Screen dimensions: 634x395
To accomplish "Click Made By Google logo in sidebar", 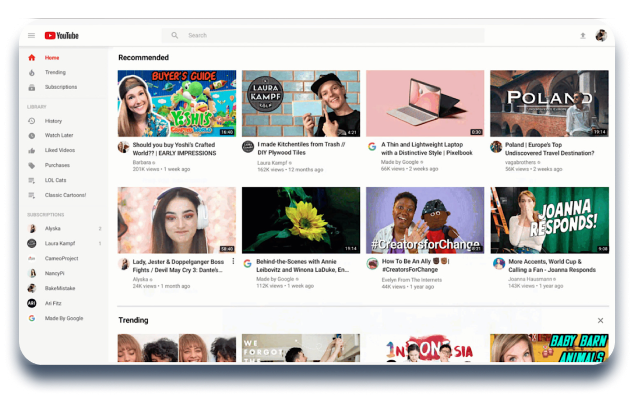I will (32, 318).
